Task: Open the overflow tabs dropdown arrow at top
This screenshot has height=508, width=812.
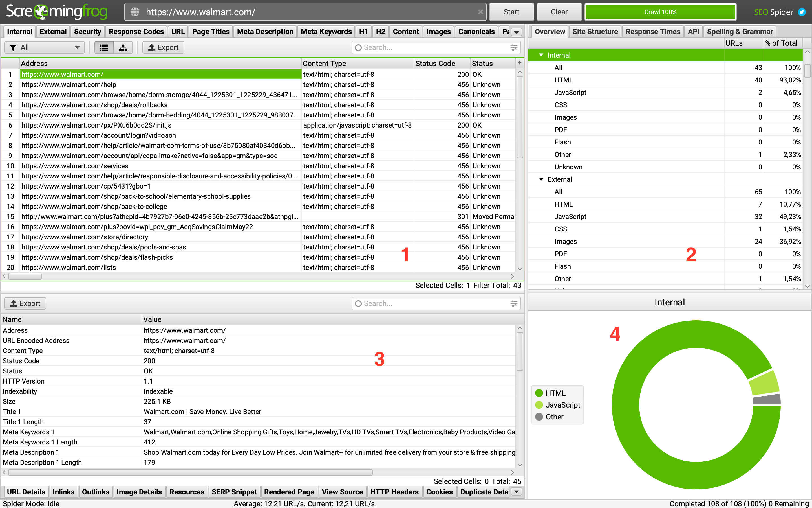Action: [x=517, y=32]
